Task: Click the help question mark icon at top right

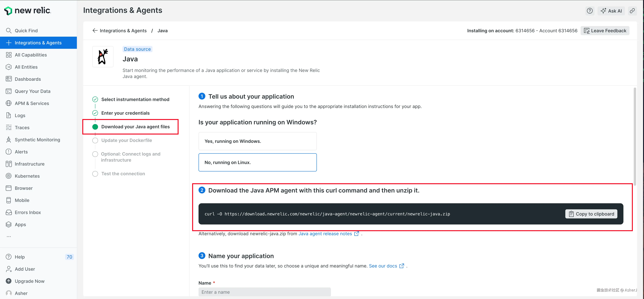Action: (590, 11)
